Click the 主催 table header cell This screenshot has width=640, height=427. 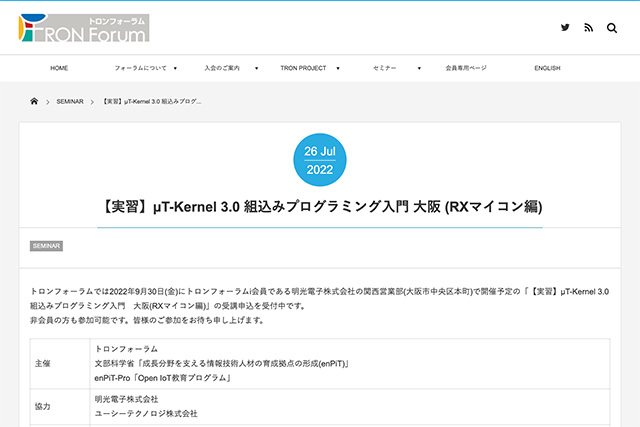60,363
